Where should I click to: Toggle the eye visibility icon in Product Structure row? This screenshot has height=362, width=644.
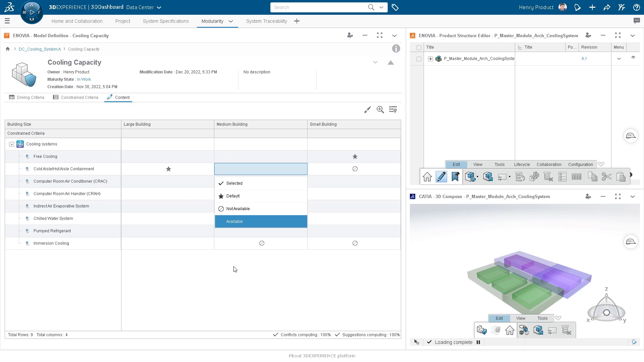pyautogui.click(x=633, y=58)
